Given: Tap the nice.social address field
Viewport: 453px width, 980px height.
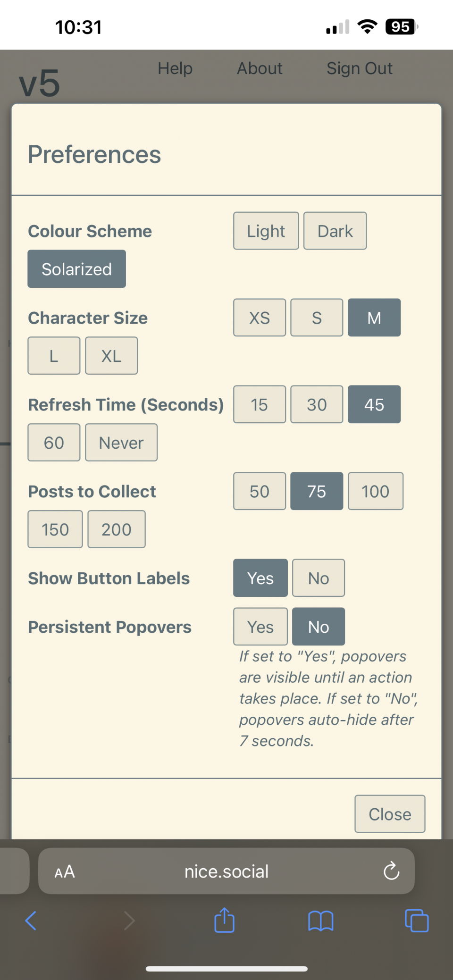Looking at the screenshot, I should 226,871.
